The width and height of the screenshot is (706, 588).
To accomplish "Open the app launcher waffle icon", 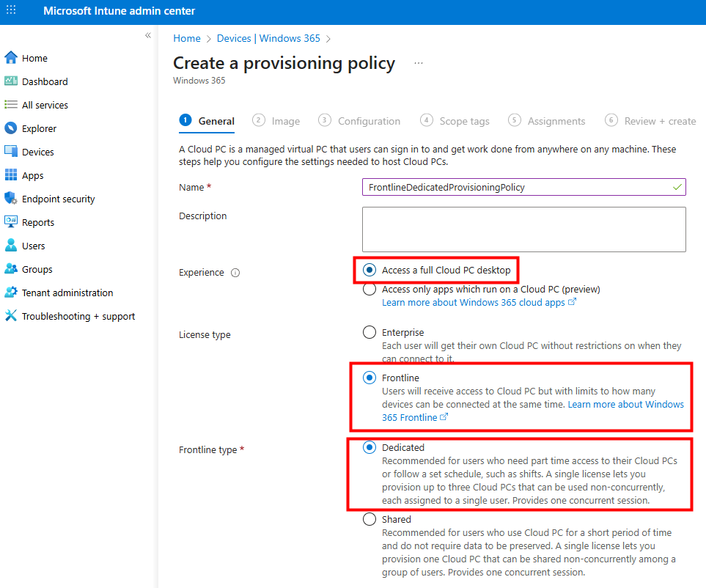I will click(11, 11).
